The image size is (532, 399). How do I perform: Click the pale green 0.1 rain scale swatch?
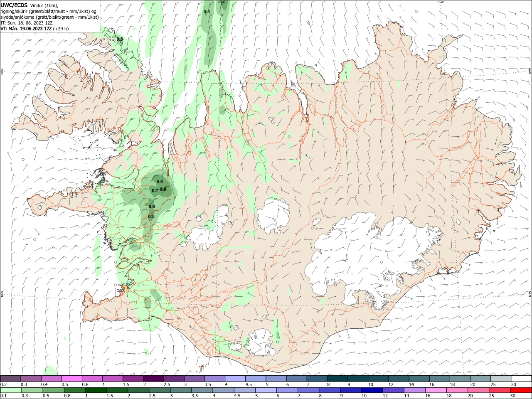pyautogui.click(x=10, y=390)
